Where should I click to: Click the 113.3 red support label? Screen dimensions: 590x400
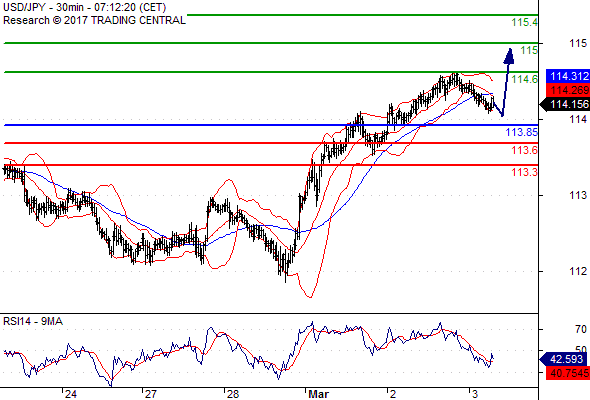click(x=525, y=172)
